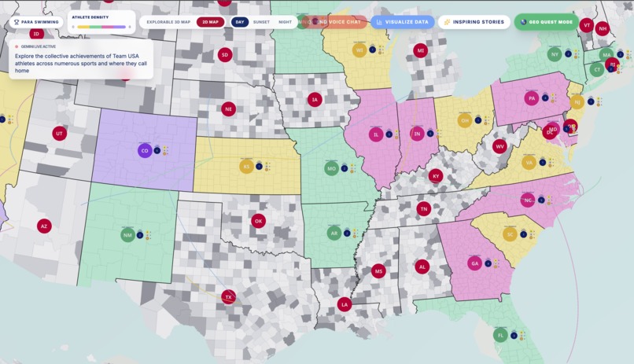The image size is (634, 364).
Task: Click the Gemini Live Active message card
Action: 81,59
